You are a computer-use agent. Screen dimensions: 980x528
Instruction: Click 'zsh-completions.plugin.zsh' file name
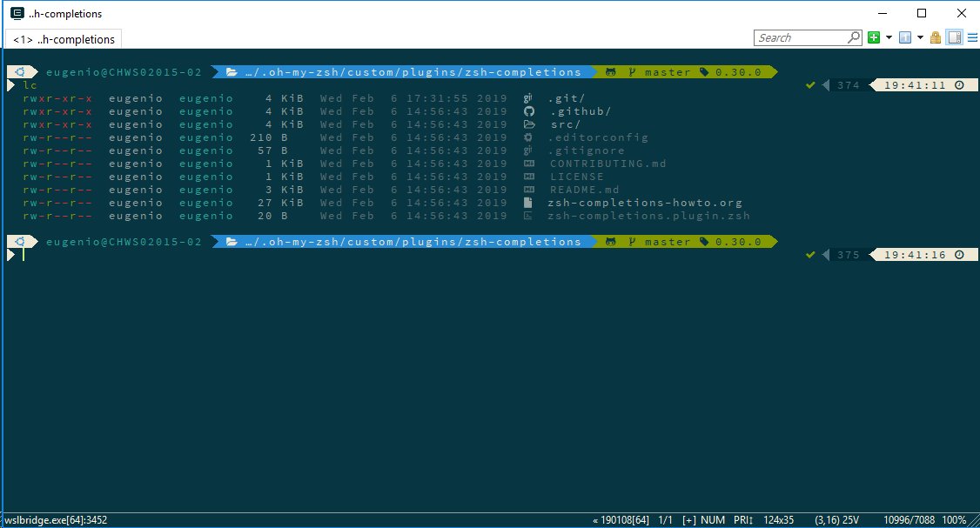(648, 216)
